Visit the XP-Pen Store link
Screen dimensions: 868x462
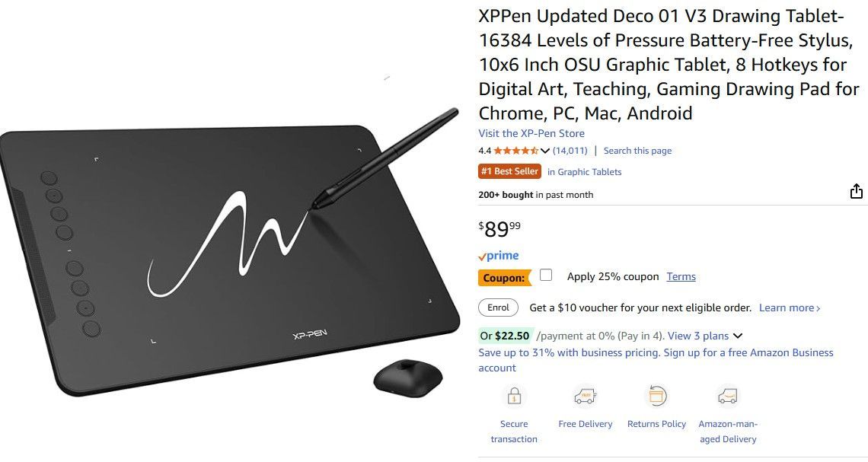point(531,133)
